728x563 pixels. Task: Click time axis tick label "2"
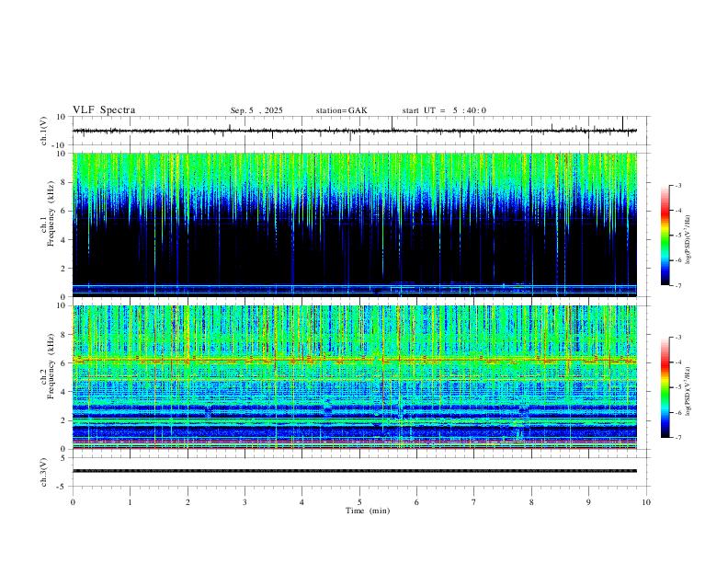pos(188,502)
